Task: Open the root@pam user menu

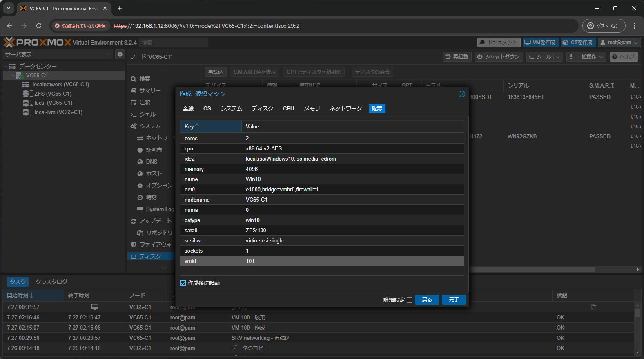Action: (619, 43)
